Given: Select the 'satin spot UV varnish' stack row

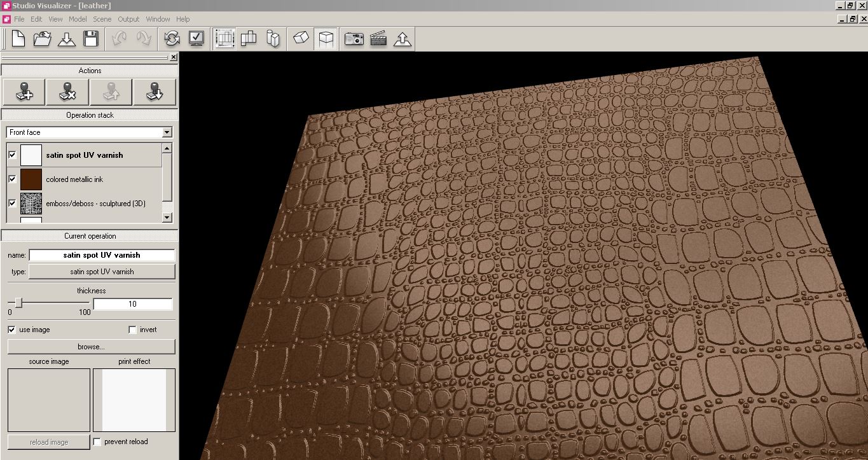Looking at the screenshot, I should [85, 155].
